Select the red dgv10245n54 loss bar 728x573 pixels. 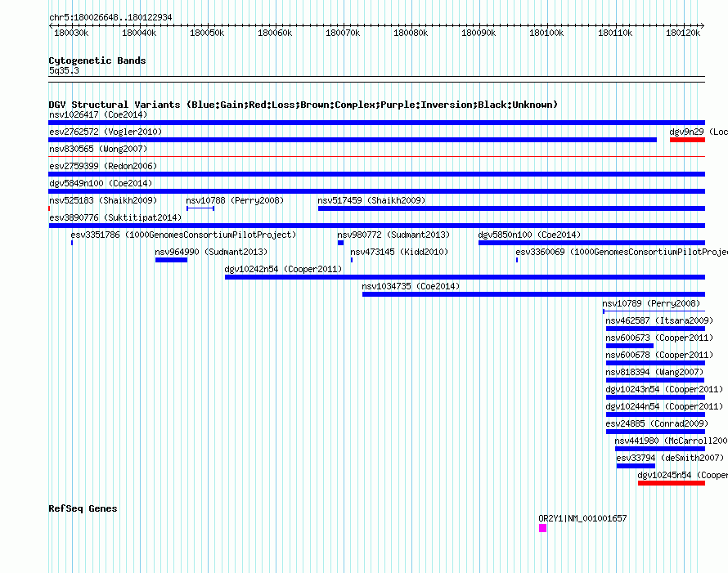coord(672,483)
